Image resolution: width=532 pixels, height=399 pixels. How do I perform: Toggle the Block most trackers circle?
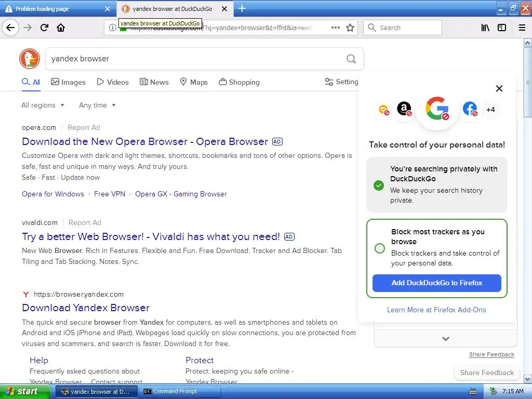tap(380, 248)
